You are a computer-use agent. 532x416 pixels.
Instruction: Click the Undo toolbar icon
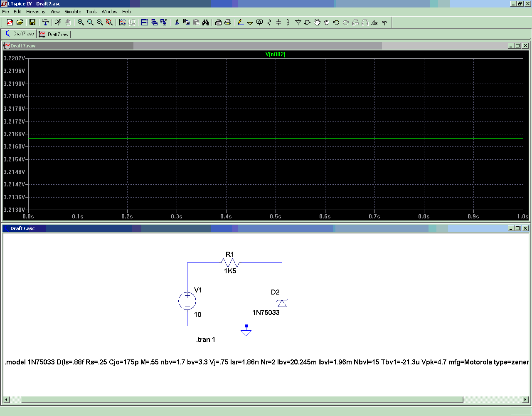click(336, 22)
